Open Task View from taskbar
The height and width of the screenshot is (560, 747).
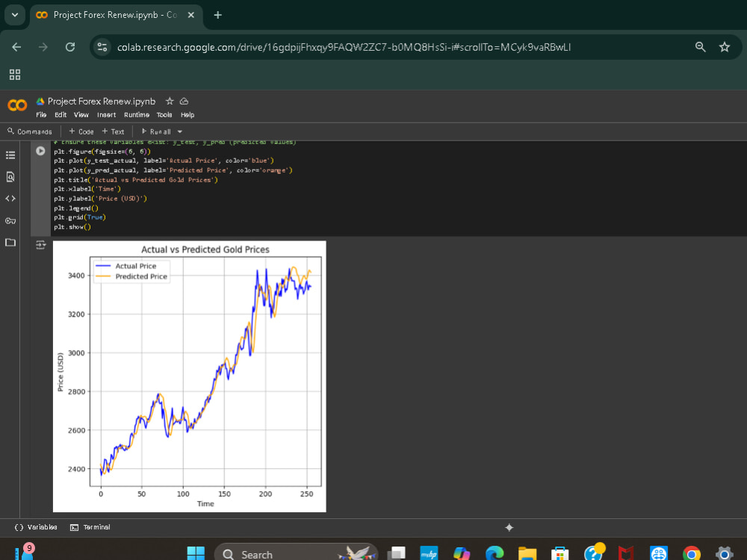(x=397, y=554)
